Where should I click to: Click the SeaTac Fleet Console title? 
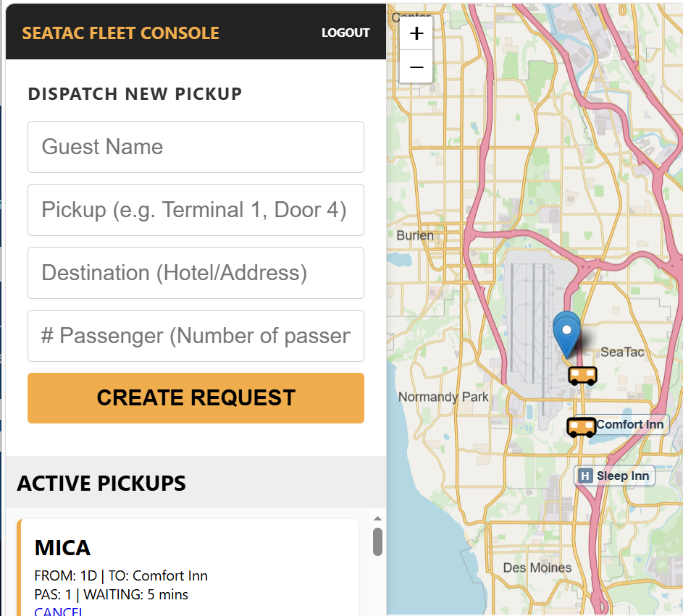point(121,33)
